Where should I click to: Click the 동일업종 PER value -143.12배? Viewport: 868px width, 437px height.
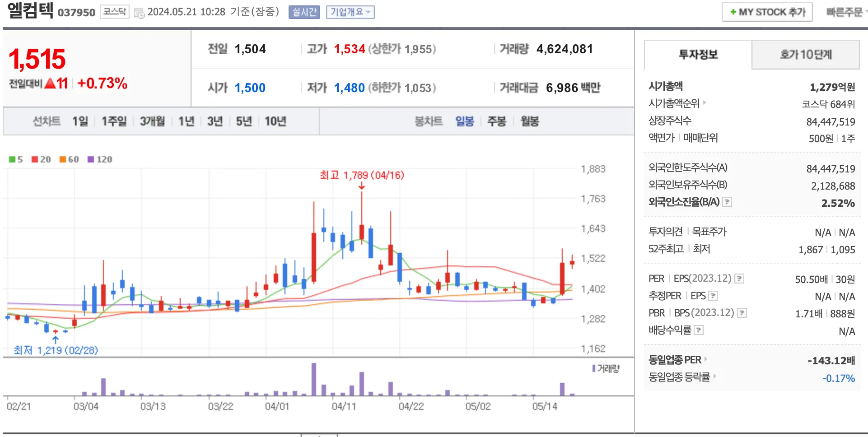click(831, 361)
